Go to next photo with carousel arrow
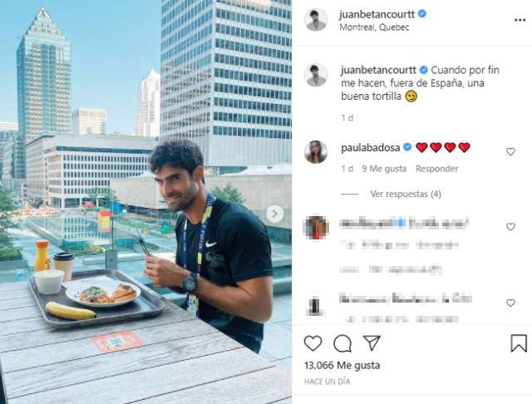Image resolution: width=532 pixels, height=404 pixels. coord(274,214)
